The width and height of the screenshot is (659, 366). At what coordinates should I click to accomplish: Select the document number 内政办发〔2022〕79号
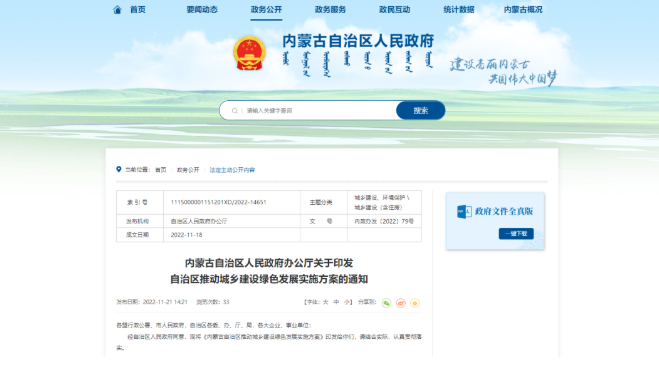point(384,221)
